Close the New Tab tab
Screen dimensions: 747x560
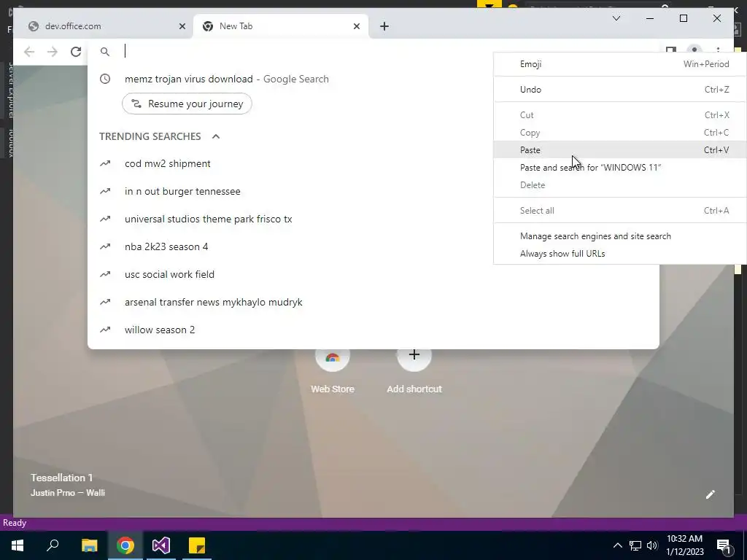pos(356,26)
